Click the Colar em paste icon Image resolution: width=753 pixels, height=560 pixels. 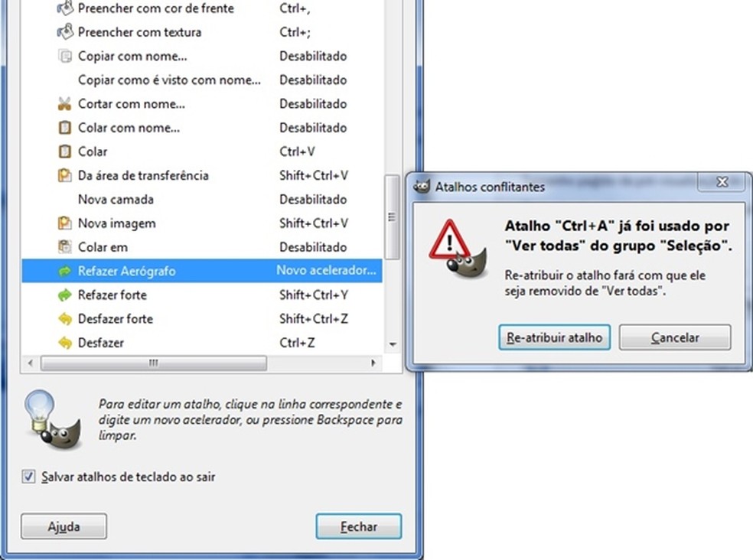64,247
